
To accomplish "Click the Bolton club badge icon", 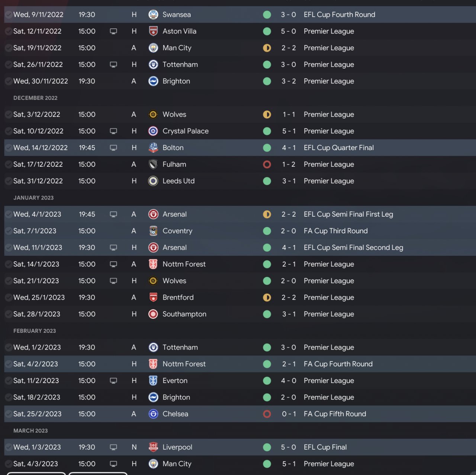I will [x=153, y=148].
